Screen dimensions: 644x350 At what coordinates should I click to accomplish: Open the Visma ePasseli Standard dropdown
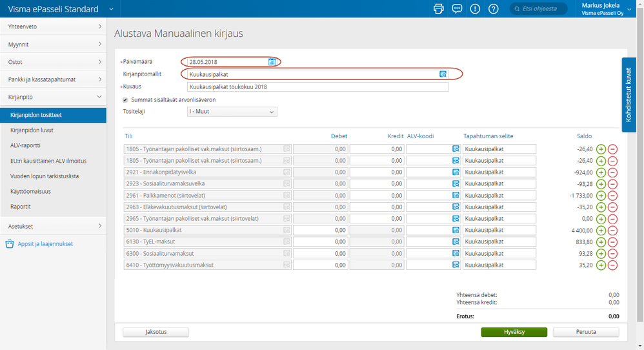pyautogui.click(x=111, y=9)
